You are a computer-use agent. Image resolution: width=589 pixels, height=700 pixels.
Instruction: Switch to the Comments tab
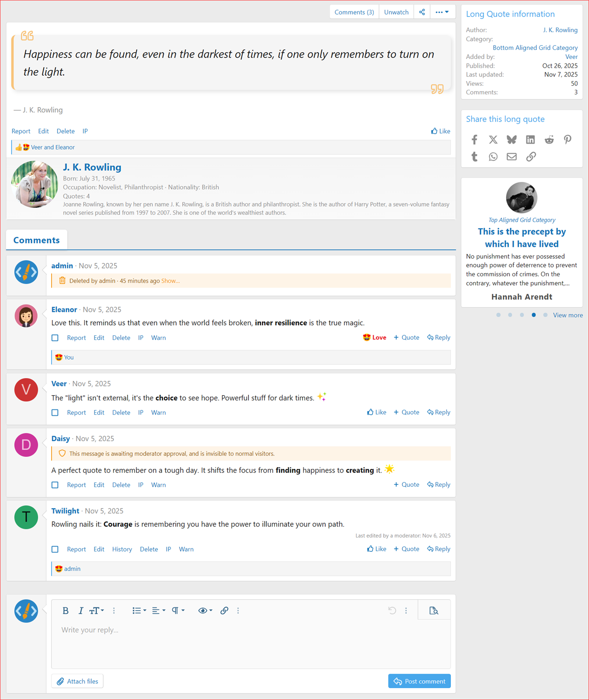pyautogui.click(x=36, y=239)
